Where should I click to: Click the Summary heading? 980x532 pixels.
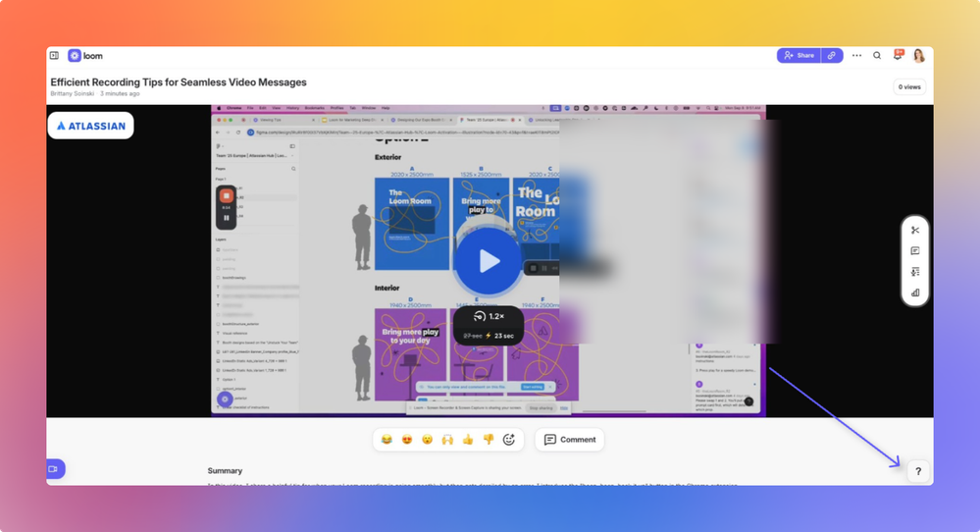click(x=225, y=471)
